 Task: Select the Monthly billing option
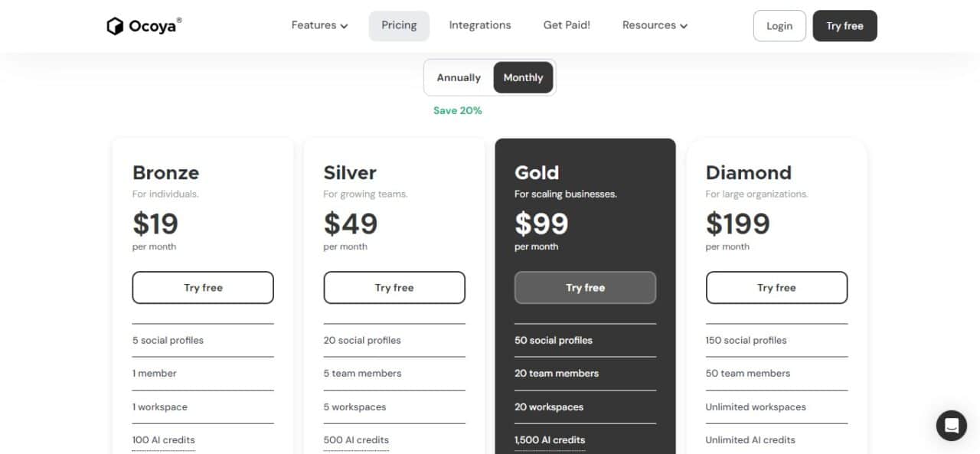(x=523, y=77)
